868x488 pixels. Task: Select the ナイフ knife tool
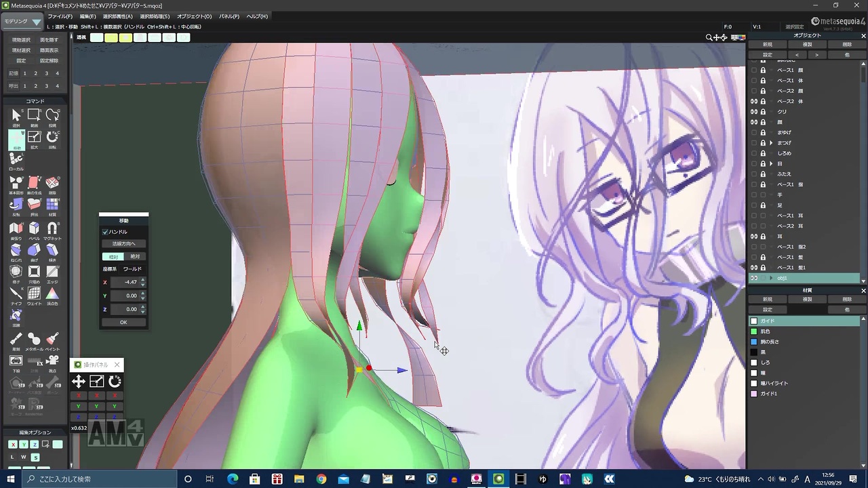coord(16,296)
